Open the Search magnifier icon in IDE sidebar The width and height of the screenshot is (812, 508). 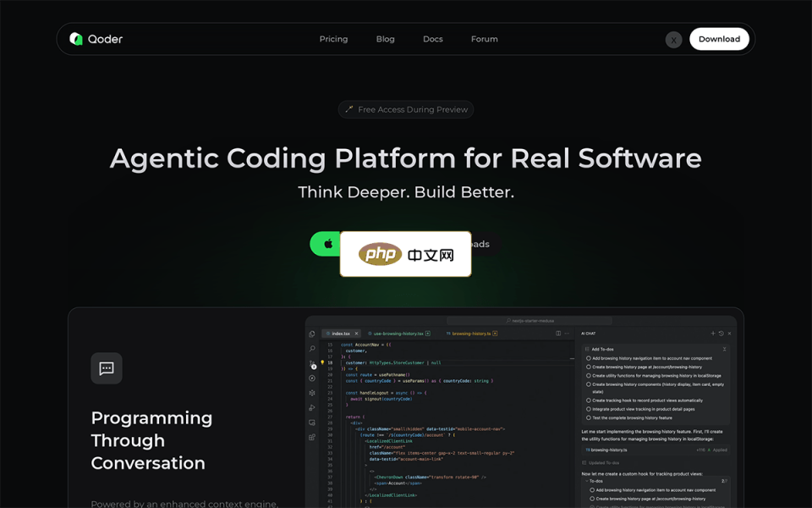coord(312,349)
